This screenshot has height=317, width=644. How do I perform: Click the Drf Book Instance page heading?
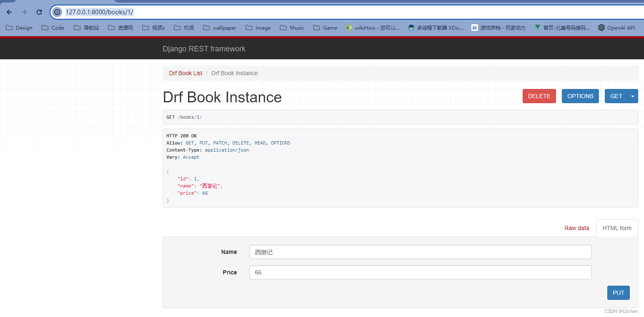[222, 97]
